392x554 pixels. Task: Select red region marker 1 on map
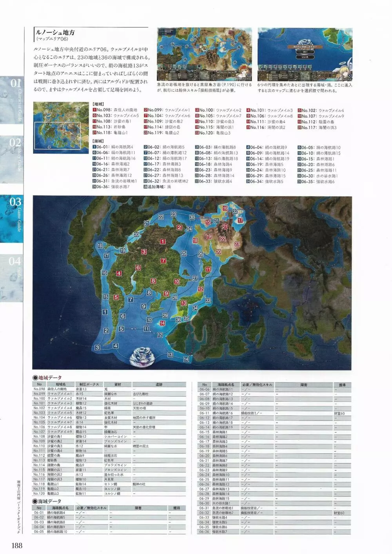click(162, 241)
